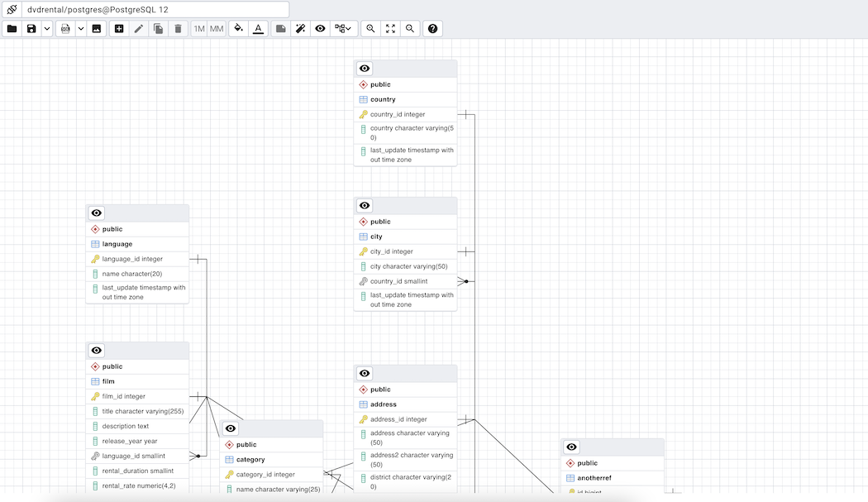This screenshot has width=868, height=502.
Task: Create a many-to-many relationship with MM tool
Action: pyautogui.click(x=216, y=28)
